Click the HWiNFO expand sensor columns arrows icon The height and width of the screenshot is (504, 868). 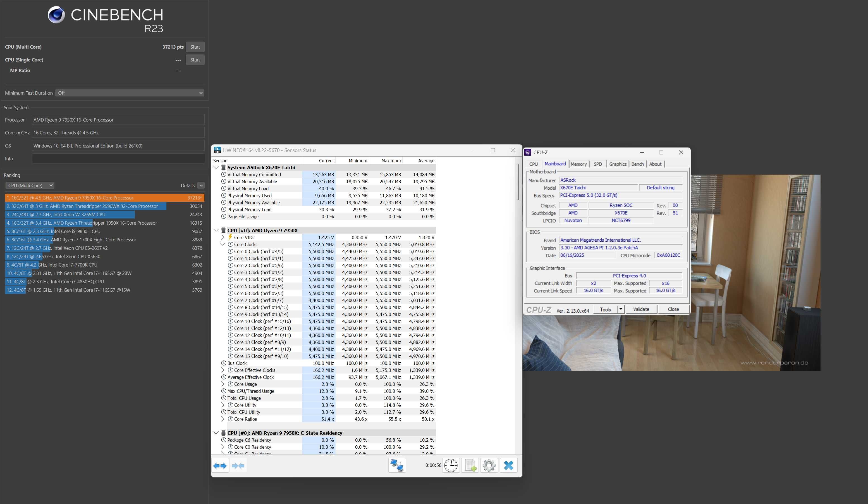click(x=220, y=466)
